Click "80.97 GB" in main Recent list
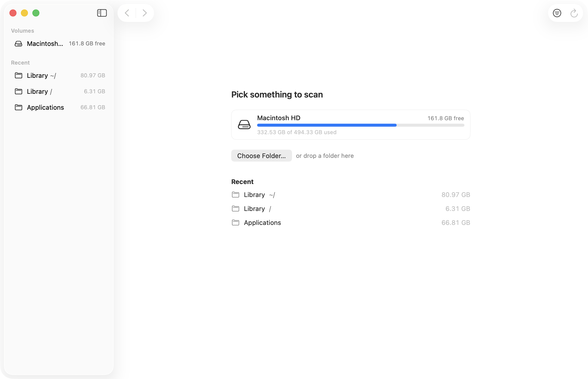Viewport: 588px width, 379px height. click(x=456, y=195)
